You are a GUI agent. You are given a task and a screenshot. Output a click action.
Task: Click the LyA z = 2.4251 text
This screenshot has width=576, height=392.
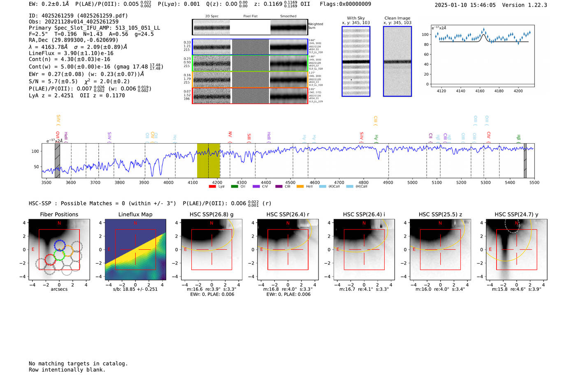pyautogui.click(x=51, y=95)
